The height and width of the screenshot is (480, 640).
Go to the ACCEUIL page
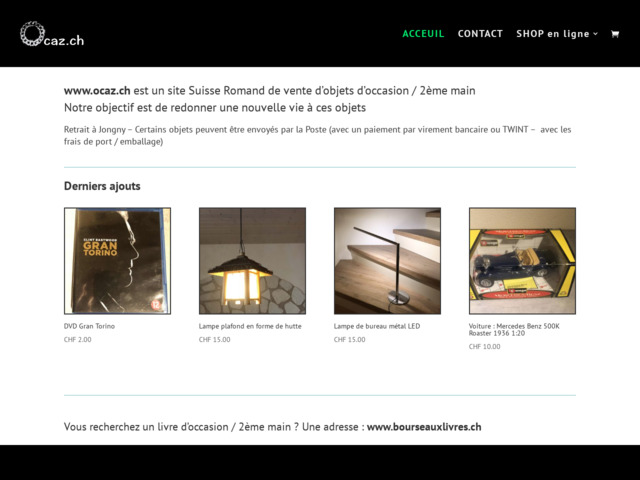coord(423,34)
